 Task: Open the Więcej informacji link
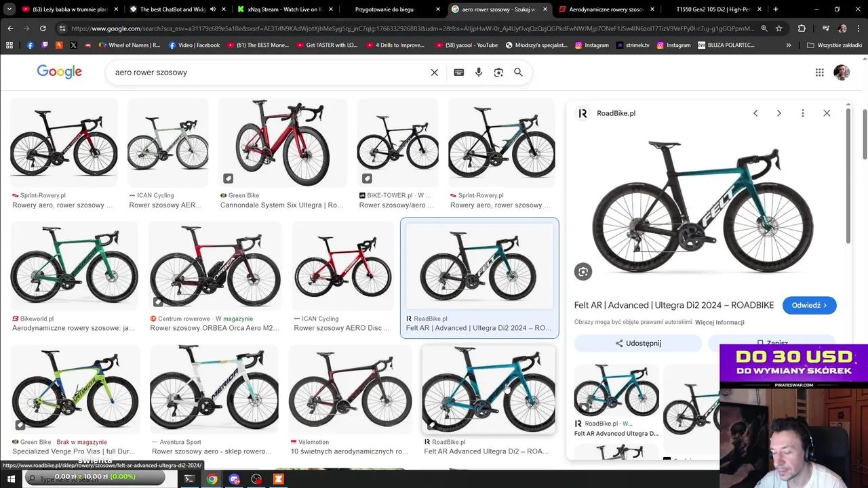pyautogui.click(x=719, y=323)
